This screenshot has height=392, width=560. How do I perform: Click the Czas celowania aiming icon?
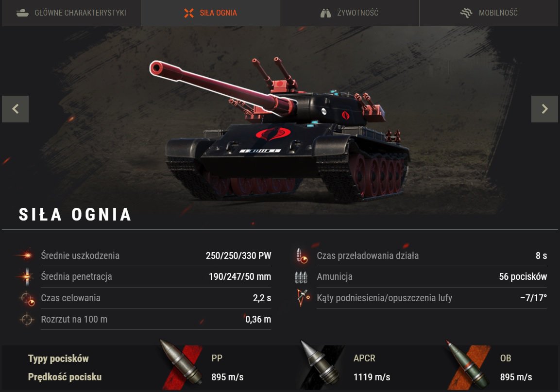pyautogui.click(x=27, y=299)
